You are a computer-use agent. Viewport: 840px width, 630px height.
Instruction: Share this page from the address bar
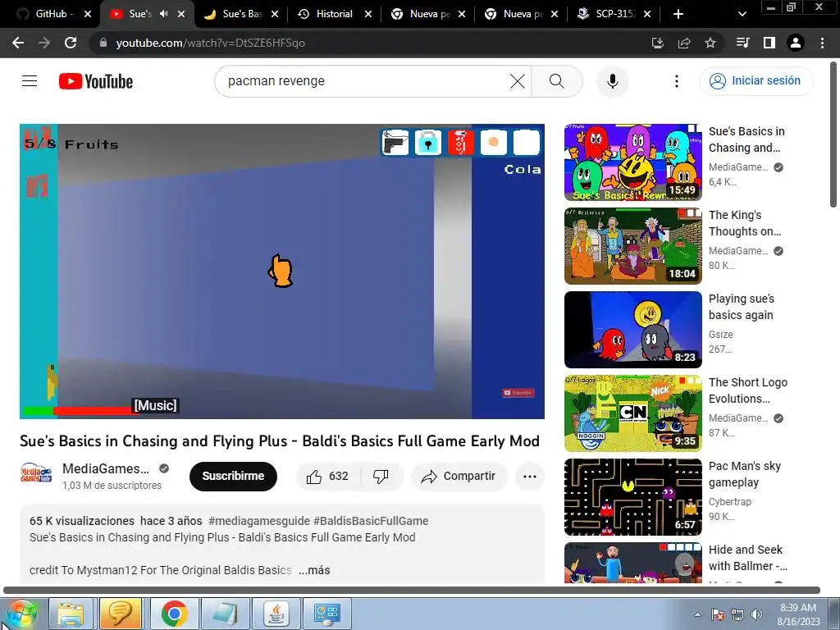(684, 43)
